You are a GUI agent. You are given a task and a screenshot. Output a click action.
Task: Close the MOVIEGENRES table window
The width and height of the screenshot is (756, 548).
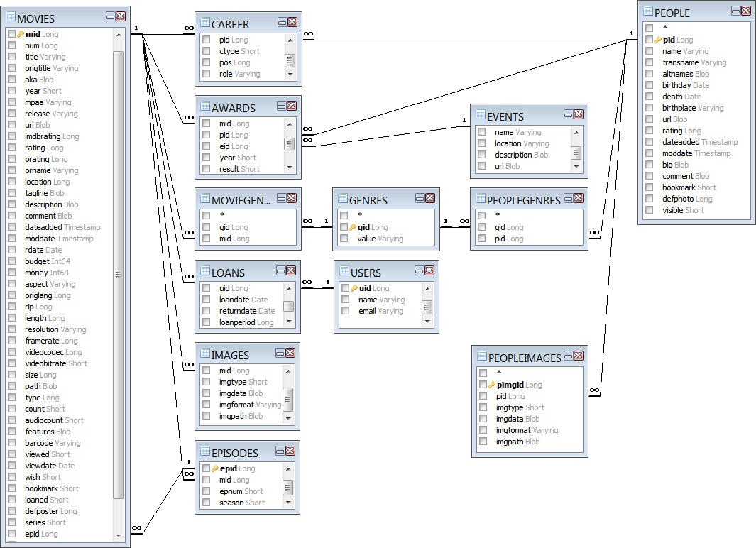point(293,198)
